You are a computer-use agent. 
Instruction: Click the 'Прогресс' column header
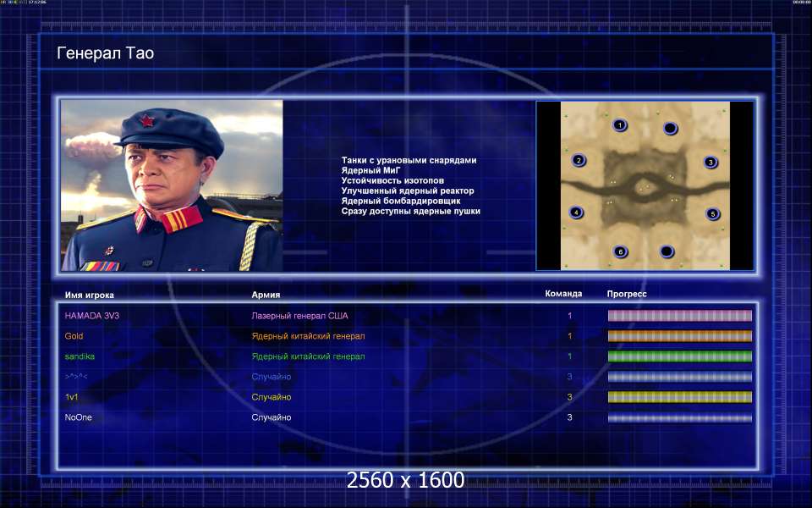pyautogui.click(x=627, y=294)
